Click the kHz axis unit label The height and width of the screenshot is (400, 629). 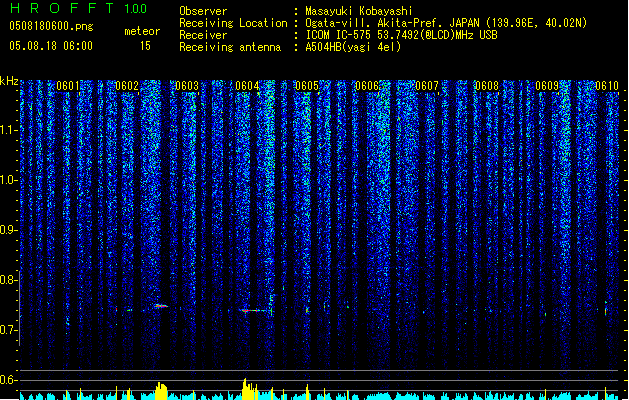pos(9,81)
